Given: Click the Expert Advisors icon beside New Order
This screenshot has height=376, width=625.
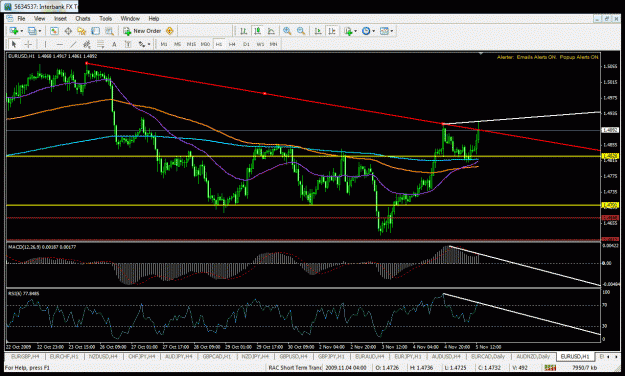Looking at the screenshot, I should 170,31.
